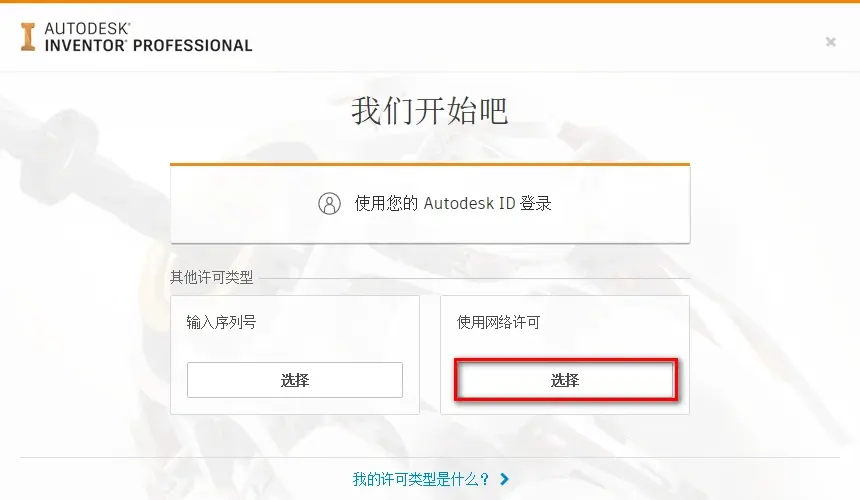Image resolution: width=860 pixels, height=500 pixels.
Task: Click the AUTODESK word in the header
Action: [x=87, y=29]
